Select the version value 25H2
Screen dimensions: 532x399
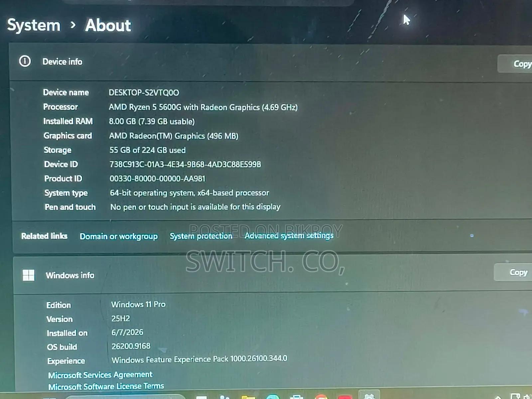tap(121, 318)
